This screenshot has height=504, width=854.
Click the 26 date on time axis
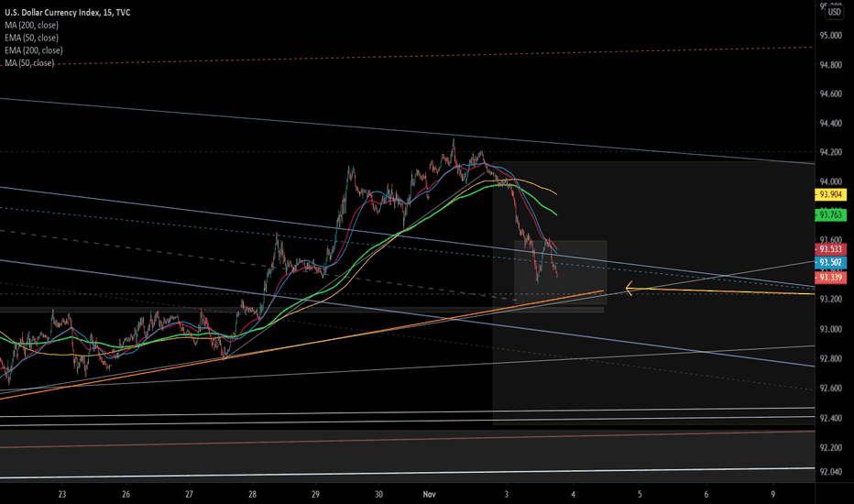click(x=126, y=494)
